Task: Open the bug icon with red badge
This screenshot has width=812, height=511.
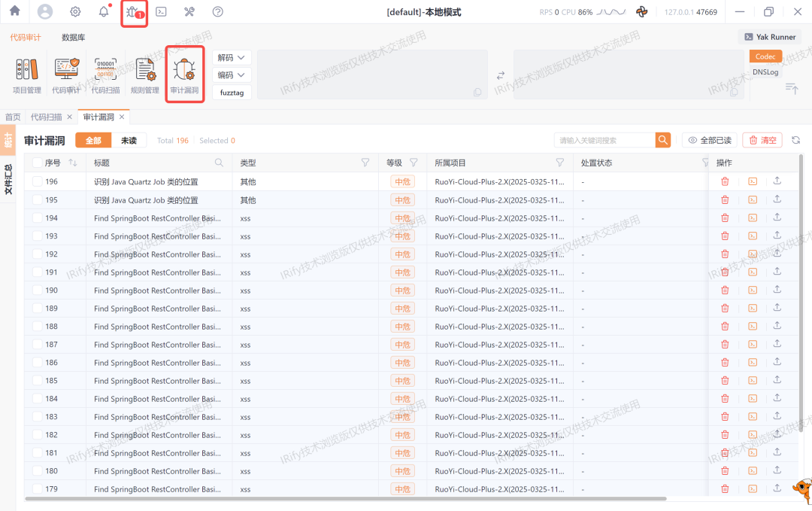Action: coord(134,12)
